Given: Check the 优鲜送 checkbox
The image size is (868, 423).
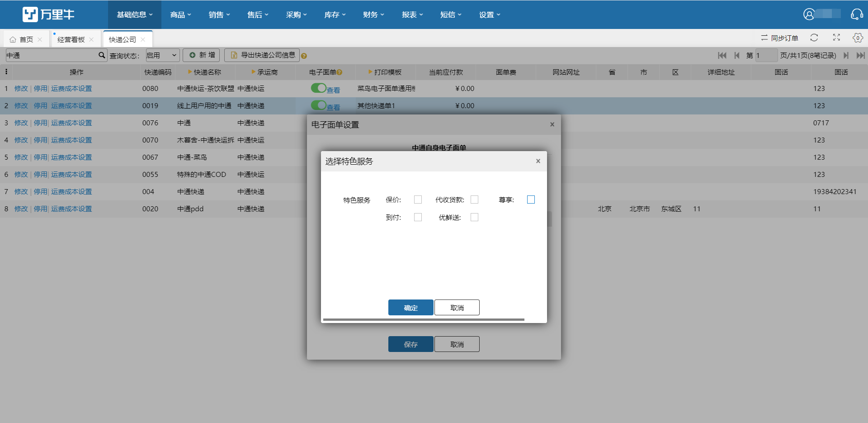Looking at the screenshot, I should [x=474, y=217].
